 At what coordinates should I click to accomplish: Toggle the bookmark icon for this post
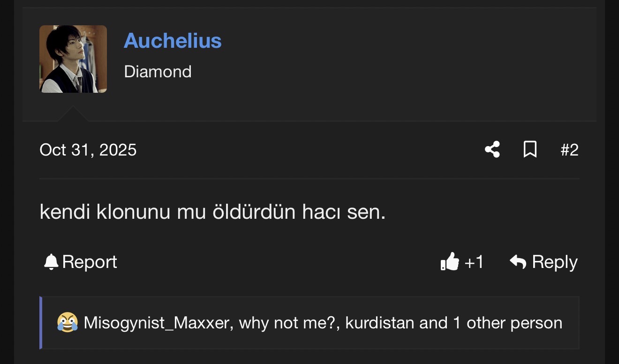530,150
